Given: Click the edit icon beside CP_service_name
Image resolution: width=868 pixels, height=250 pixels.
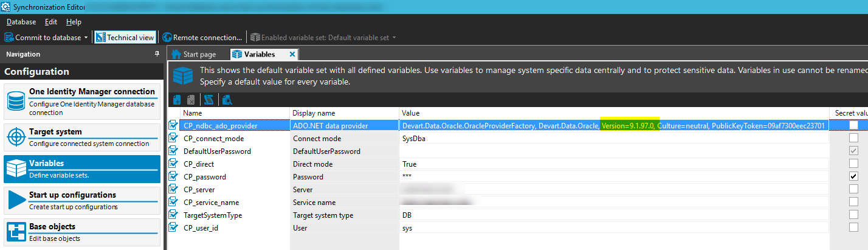Looking at the screenshot, I should click(173, 202).
